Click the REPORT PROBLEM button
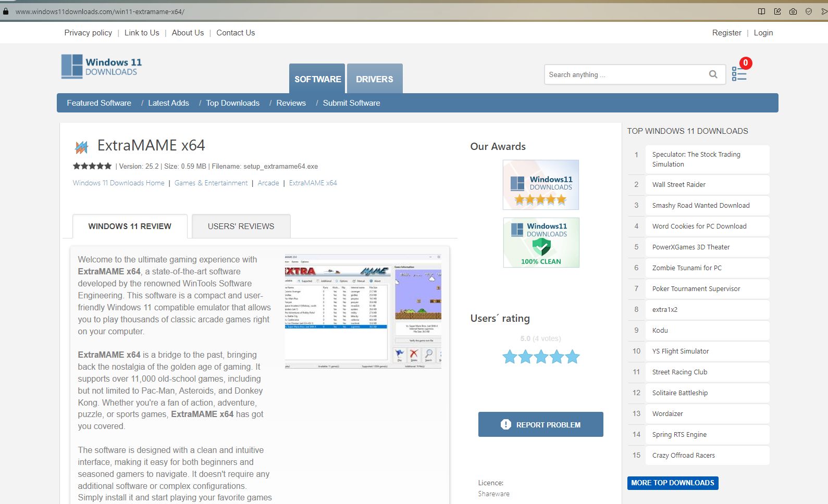Image resolution: width=828 pixels, height=504 pixels. click(x=541, y=424)
